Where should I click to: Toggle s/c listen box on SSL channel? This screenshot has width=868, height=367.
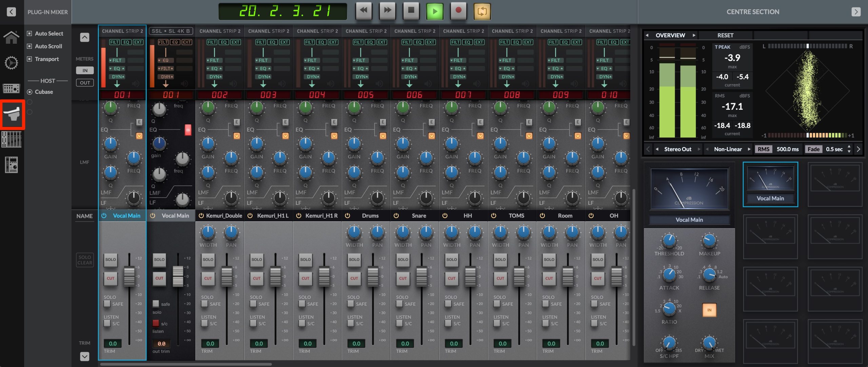(156, 323)
